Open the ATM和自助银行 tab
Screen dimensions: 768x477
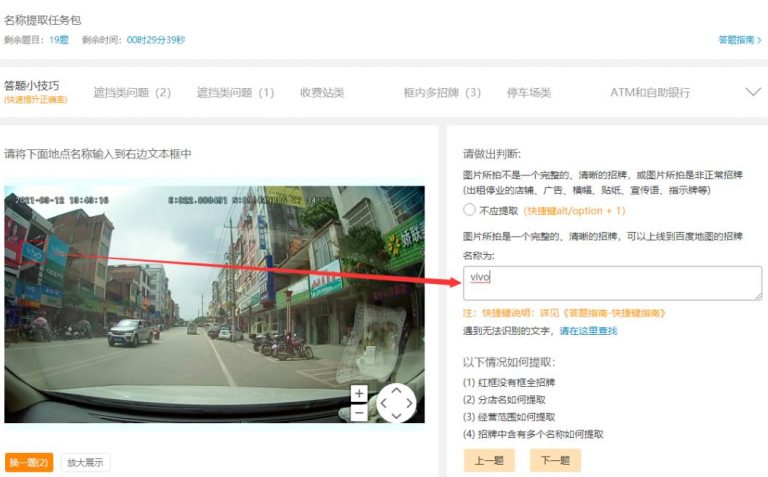coord(650,92)
